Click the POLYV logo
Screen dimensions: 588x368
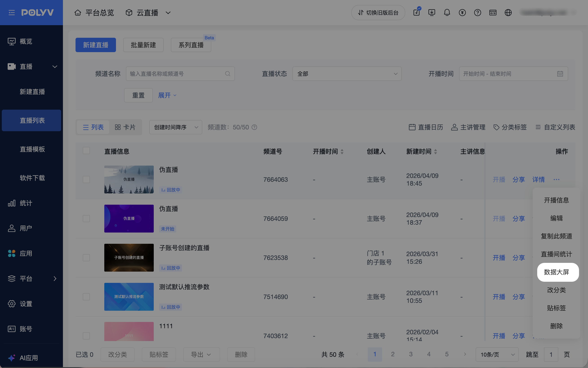38,13
